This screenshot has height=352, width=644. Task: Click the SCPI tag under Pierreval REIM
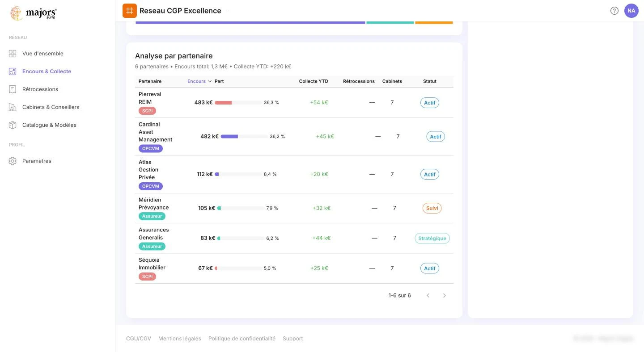147,111
